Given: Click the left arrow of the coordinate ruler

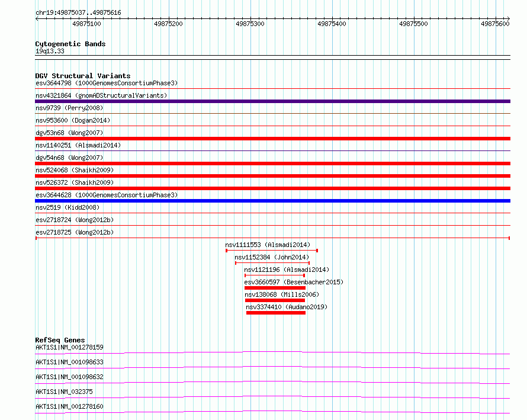Looking at the screenshot, I should pyautogui.click(x=37, y=19).
